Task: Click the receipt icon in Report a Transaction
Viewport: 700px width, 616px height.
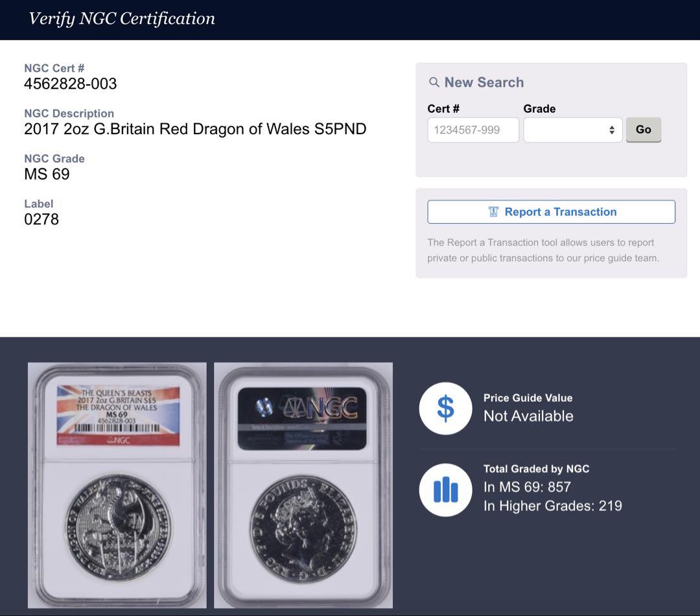Action: click(x=493, y=212)
